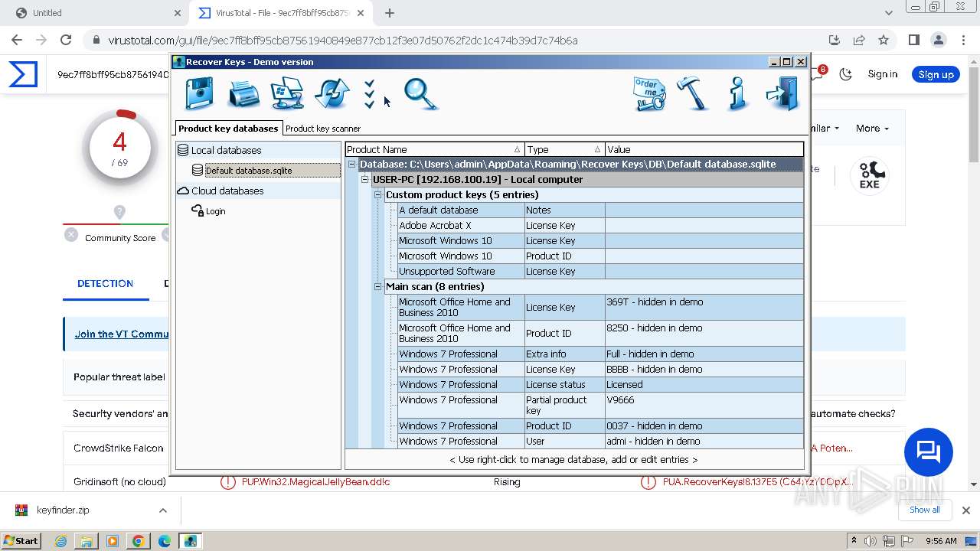This screenshot has width=980, height=551.
Task: Select the Unsupported Software row
Action: [601, 271]
